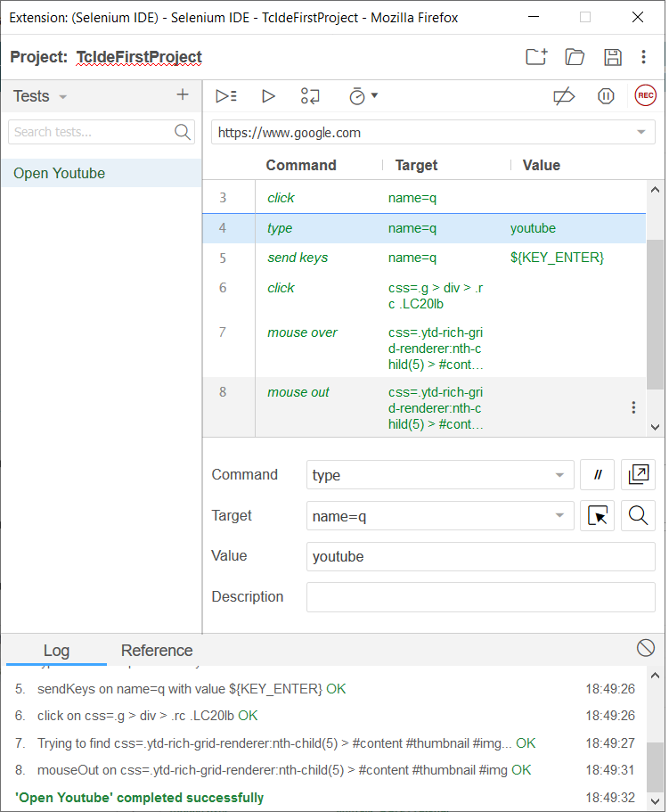Save project with floppy disk icon
Viewport: 669px width, 812px height.
pyautogui.click(x=613, y=57)
